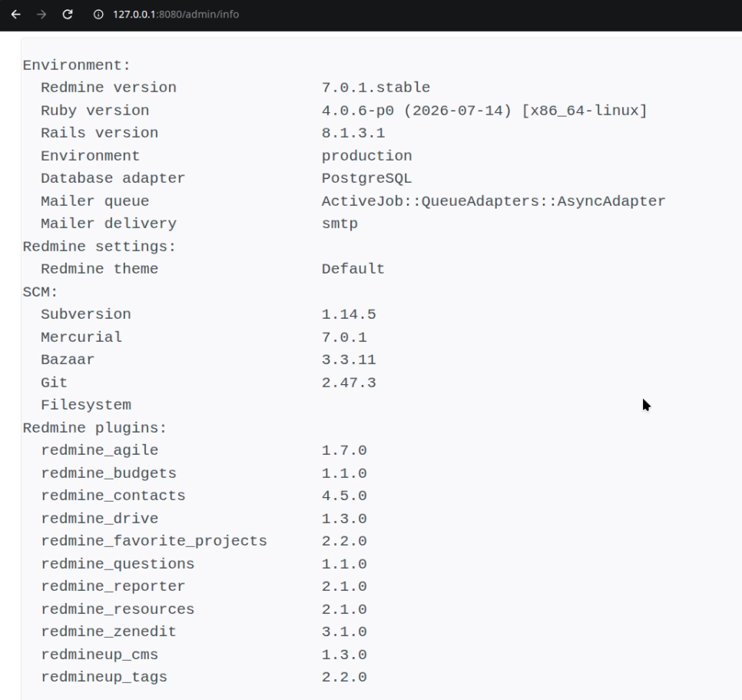
Task: Click the 'redmine_drive' plugin name
Action: [99, 518]
